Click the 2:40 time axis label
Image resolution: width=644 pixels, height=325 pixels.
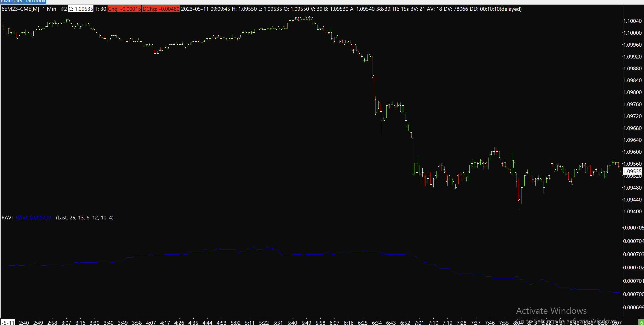24,323
